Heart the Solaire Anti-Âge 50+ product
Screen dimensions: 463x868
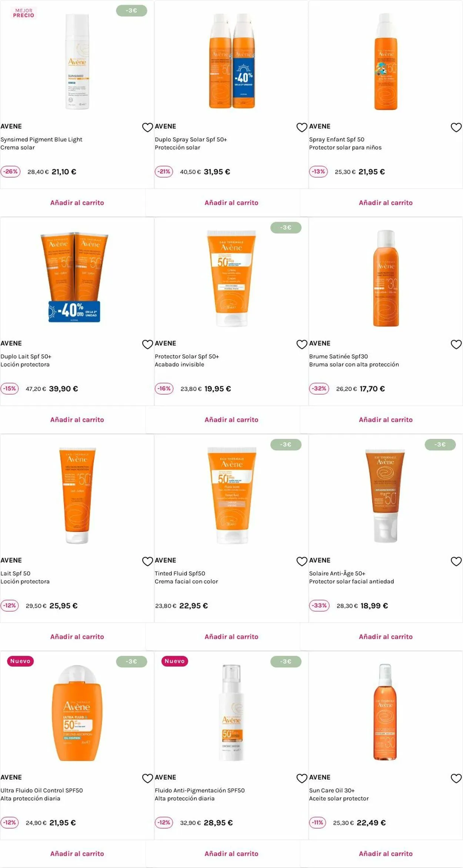(456, 561)
